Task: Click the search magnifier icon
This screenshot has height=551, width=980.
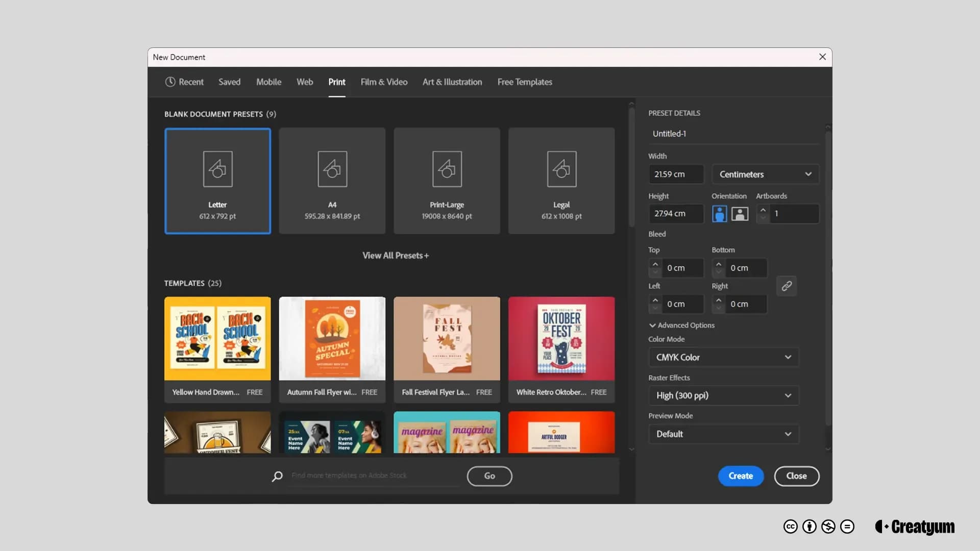Action: 277,475
